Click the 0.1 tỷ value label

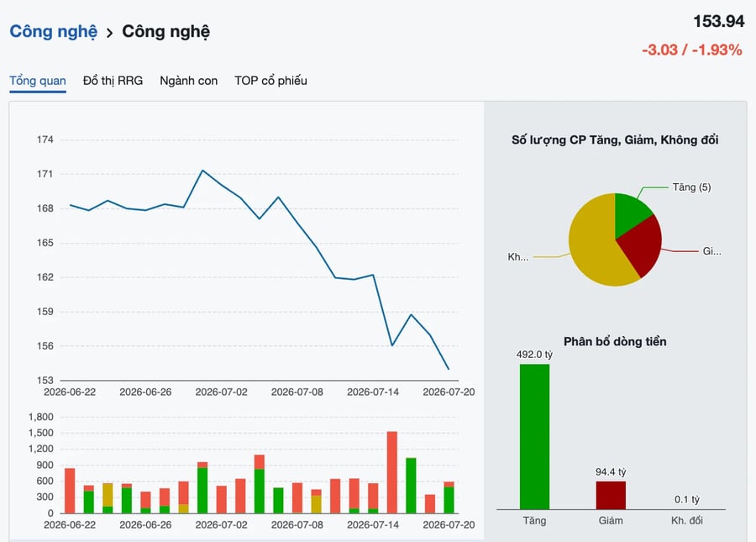point(686,500)
